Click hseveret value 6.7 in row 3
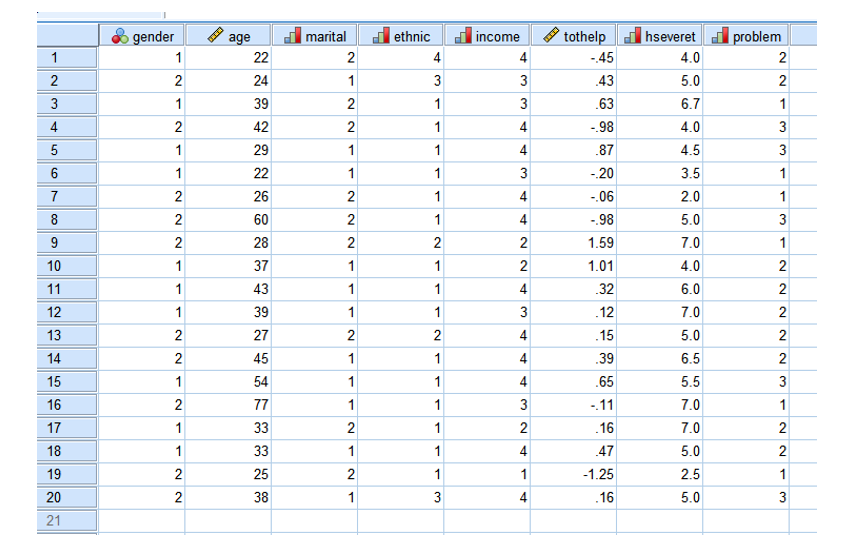 [690, 104]
